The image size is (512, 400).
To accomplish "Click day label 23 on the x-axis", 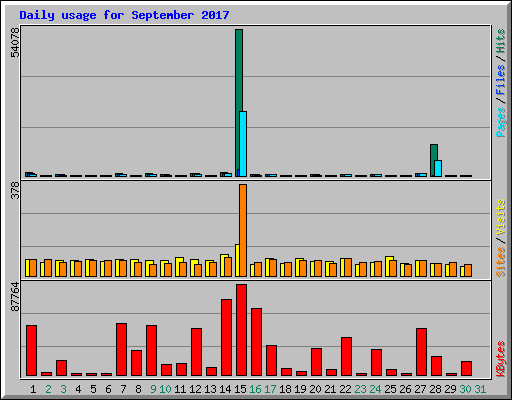I will (x=360, y=389).
